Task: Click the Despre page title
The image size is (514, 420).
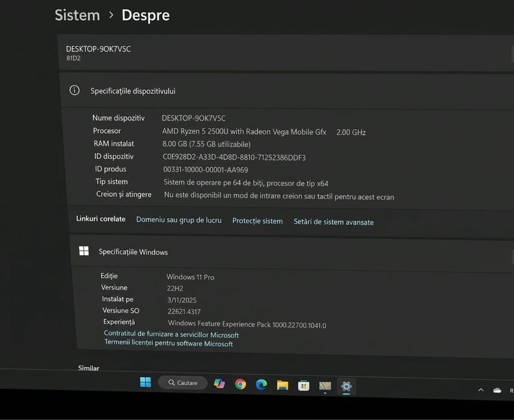Action: (x=146, y=16)
